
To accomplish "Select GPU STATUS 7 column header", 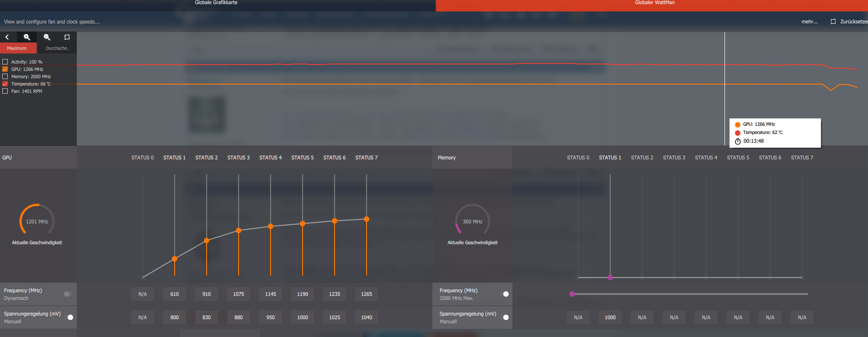I will point(367,158).
